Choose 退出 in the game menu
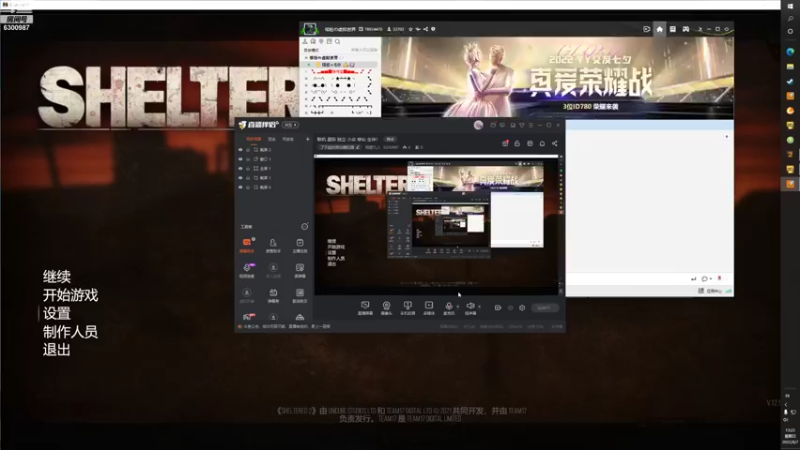 tap(57, 350)
